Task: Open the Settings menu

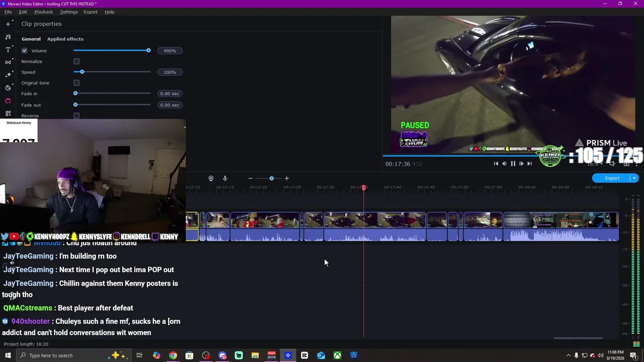Action: [x=69, y=12]
